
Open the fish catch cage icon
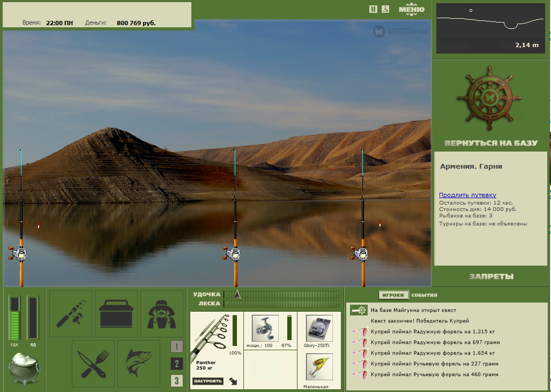(x=139, y=363)
